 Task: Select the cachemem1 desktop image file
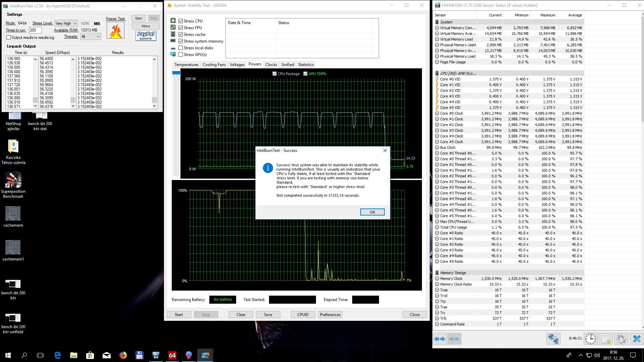click(13, 251)
